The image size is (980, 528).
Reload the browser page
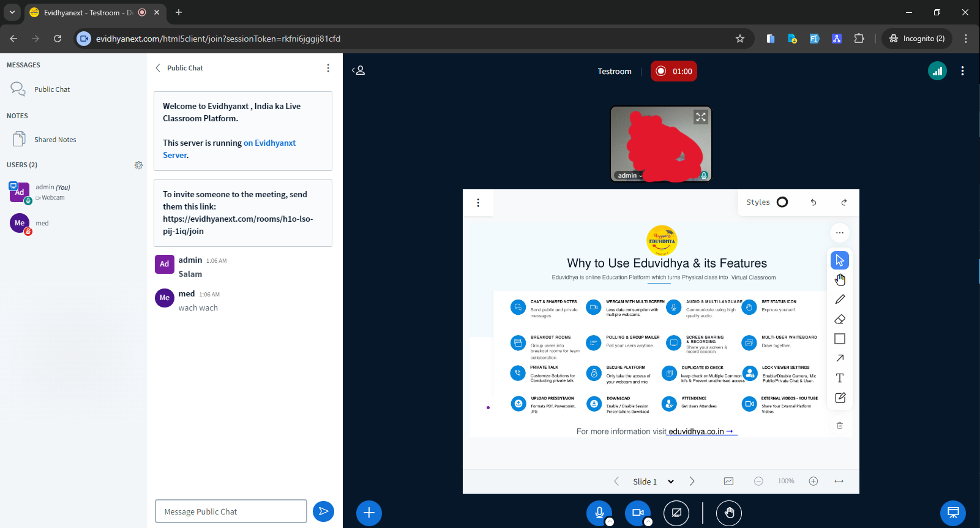[58, 39]
